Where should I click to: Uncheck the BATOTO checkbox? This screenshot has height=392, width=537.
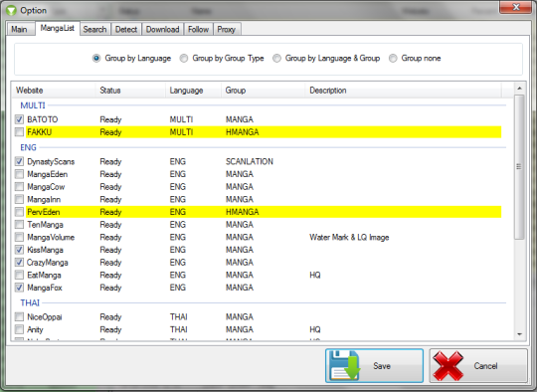click(x=19, y=119)
